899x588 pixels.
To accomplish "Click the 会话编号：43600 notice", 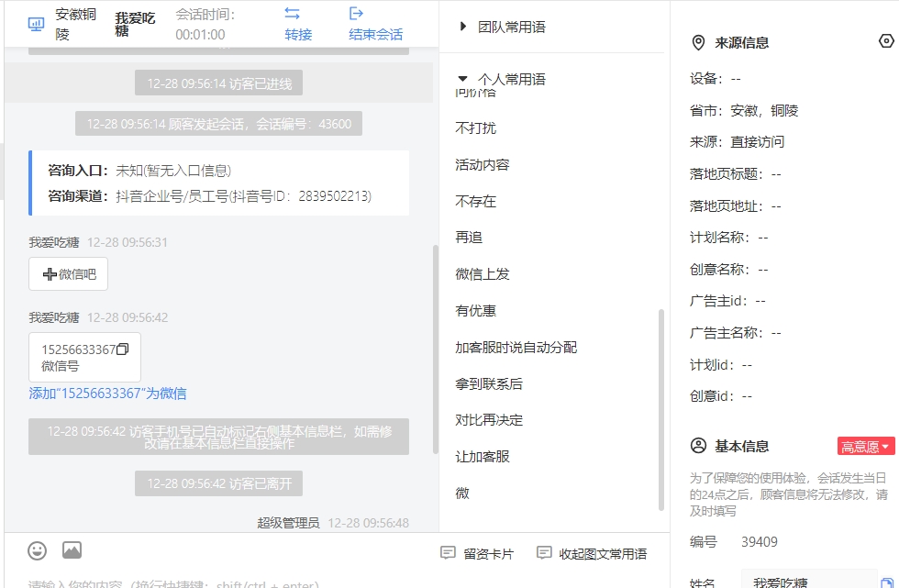I will [218, 124].
